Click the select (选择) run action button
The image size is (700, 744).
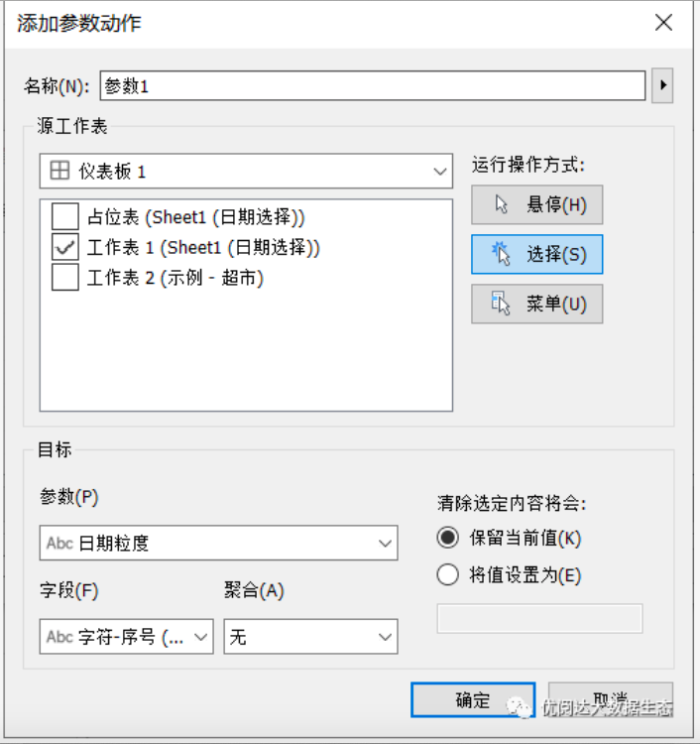[536, 254]
